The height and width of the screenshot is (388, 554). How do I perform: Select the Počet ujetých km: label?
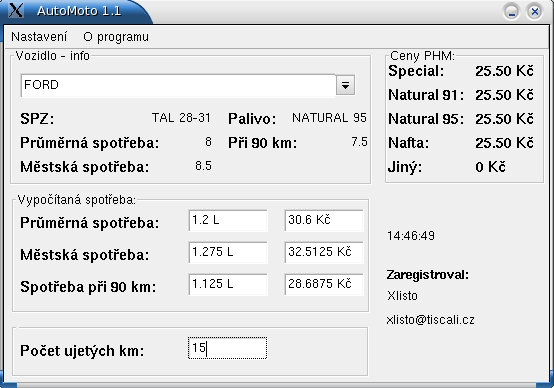click(82, 351)
